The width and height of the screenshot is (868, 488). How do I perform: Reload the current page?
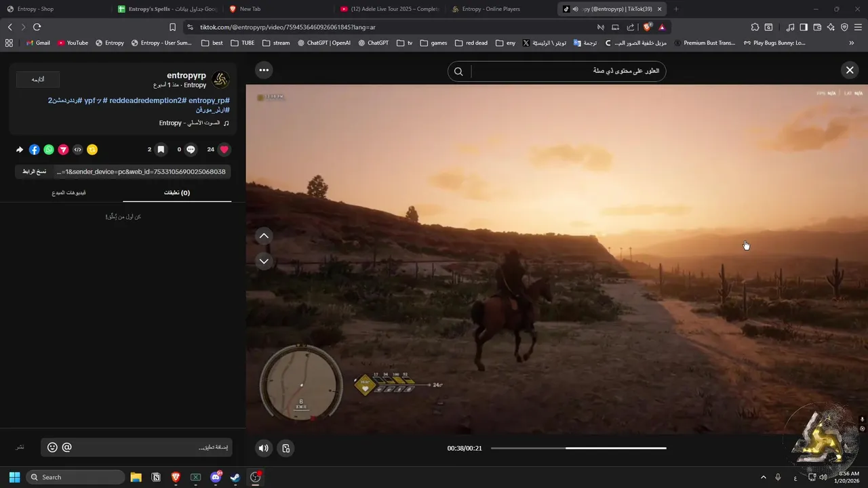pos(37,27)
